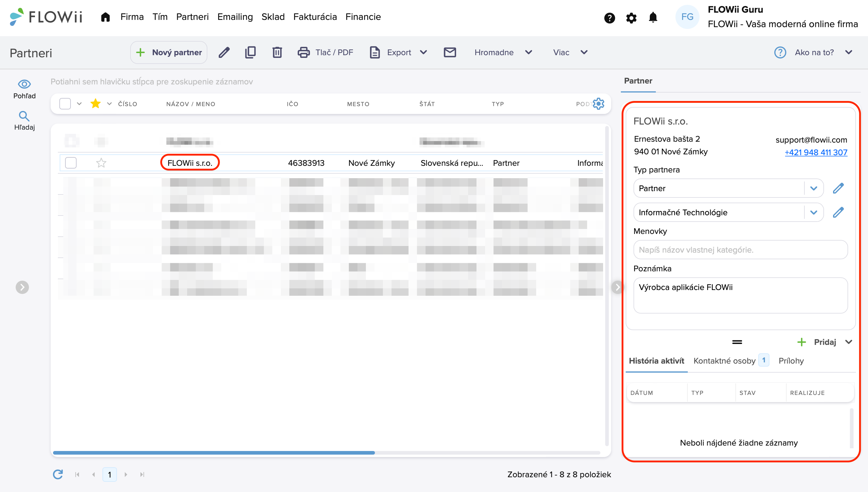Image resolution: width=868 pixels, height=492 pixels.
Task: Click the copy partner icon
Action: [250, 52]
